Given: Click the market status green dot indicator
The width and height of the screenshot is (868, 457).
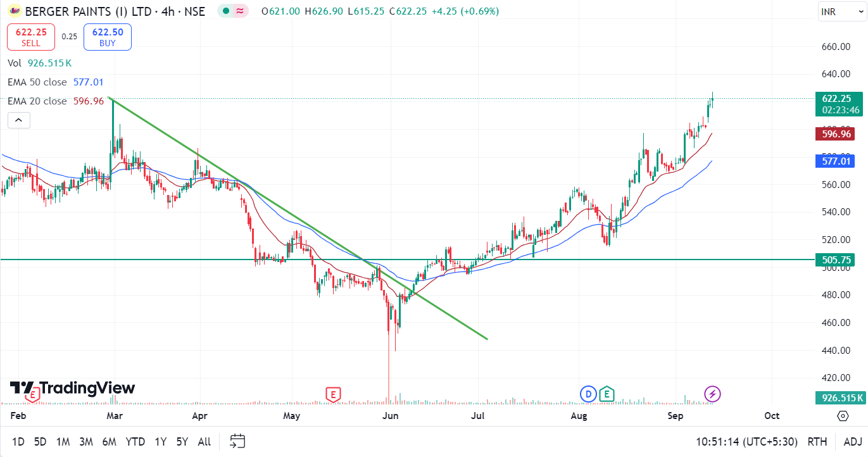Looking at the screenshot, I should click(226, 11).
